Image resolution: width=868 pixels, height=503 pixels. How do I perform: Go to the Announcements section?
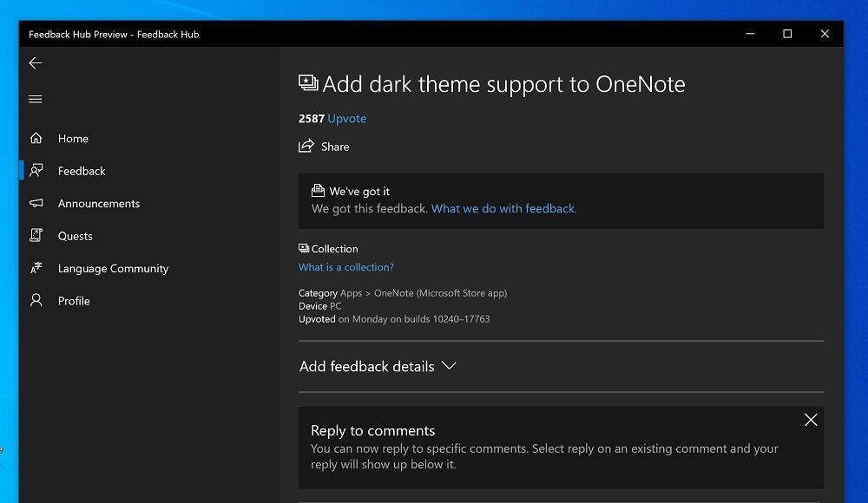click(98, 203)
